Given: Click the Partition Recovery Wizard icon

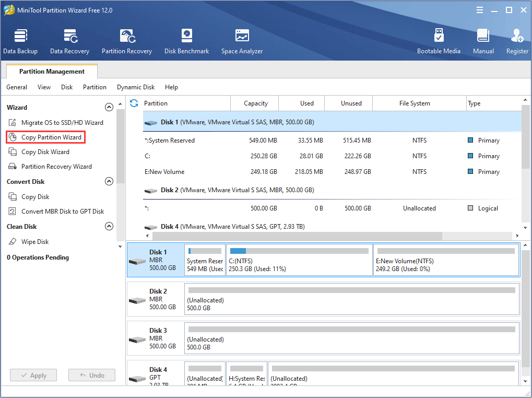Looking at the screenshot, I should pyautogui.click(x=12, y=166).
